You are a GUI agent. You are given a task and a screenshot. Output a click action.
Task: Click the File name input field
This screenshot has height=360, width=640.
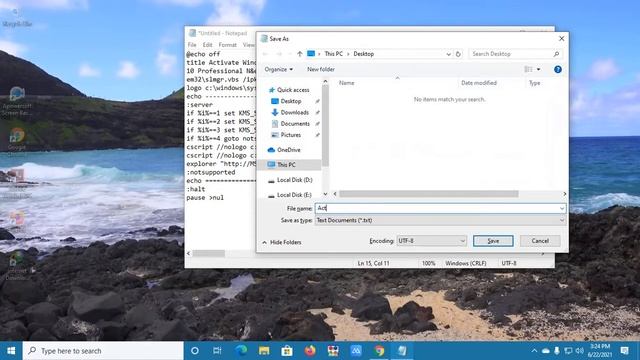(x=437, y=209)
